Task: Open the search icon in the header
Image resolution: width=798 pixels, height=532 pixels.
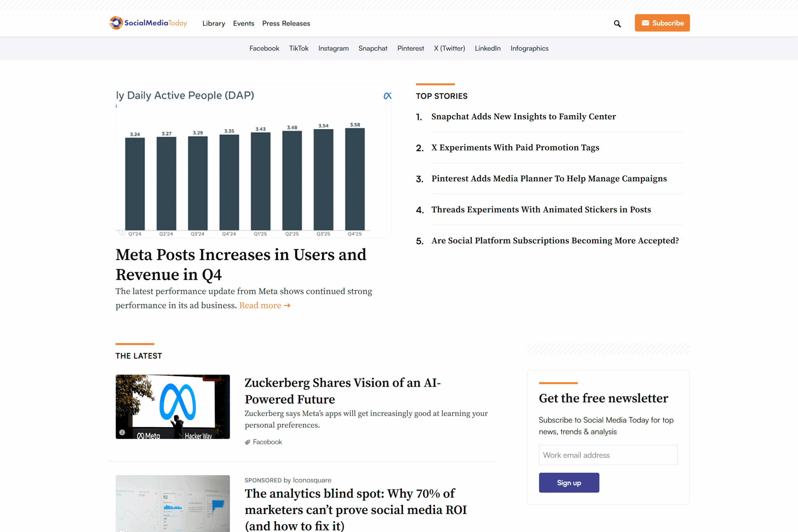Action: 617,23
